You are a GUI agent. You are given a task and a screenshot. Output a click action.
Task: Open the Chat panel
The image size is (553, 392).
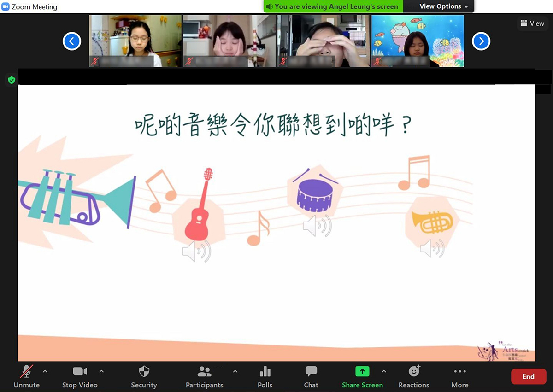311,376
